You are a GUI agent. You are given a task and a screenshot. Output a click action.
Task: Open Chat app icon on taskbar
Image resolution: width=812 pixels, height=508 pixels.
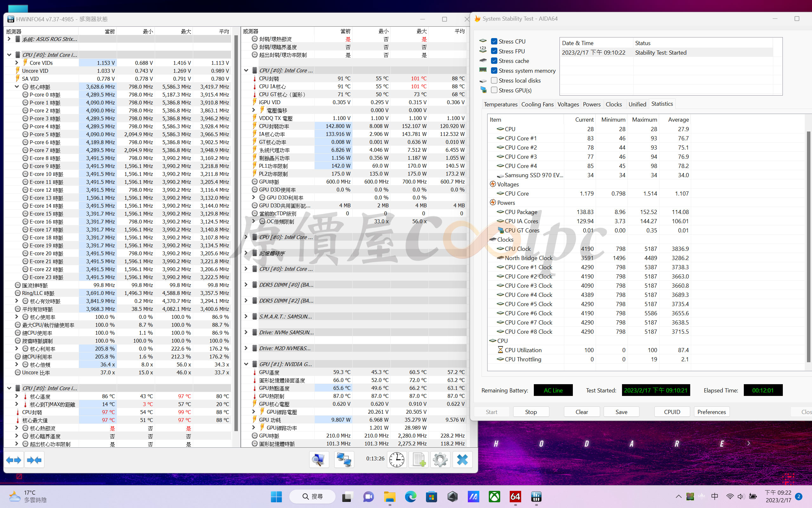369,496
